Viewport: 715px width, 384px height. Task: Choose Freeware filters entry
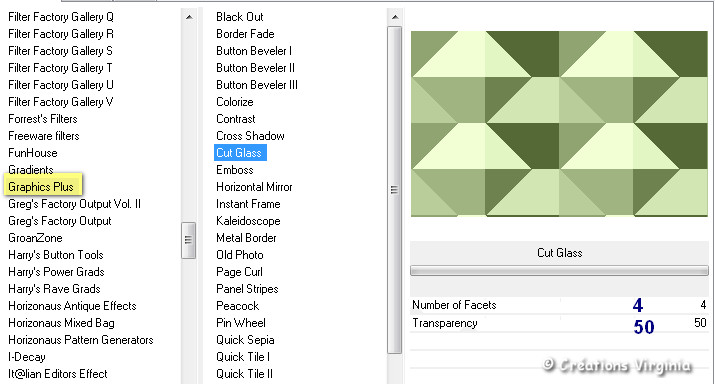coord(44,136)
